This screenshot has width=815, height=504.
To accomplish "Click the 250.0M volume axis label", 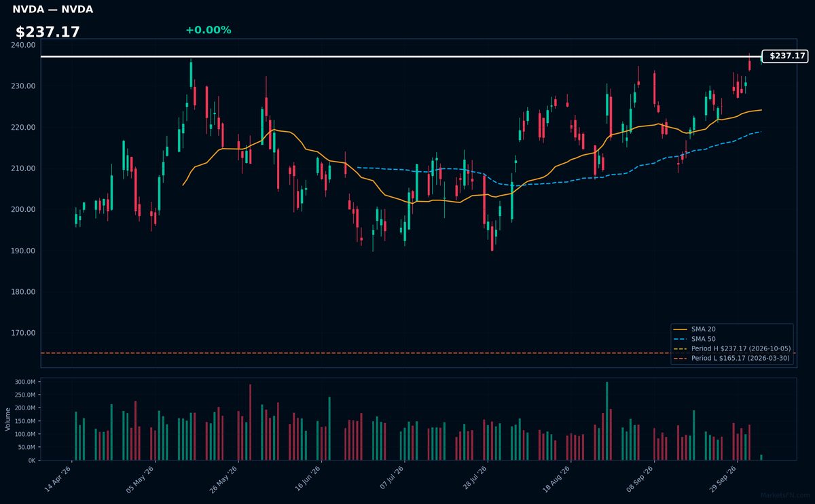I will pyautogui.click(x=26, y=395).
